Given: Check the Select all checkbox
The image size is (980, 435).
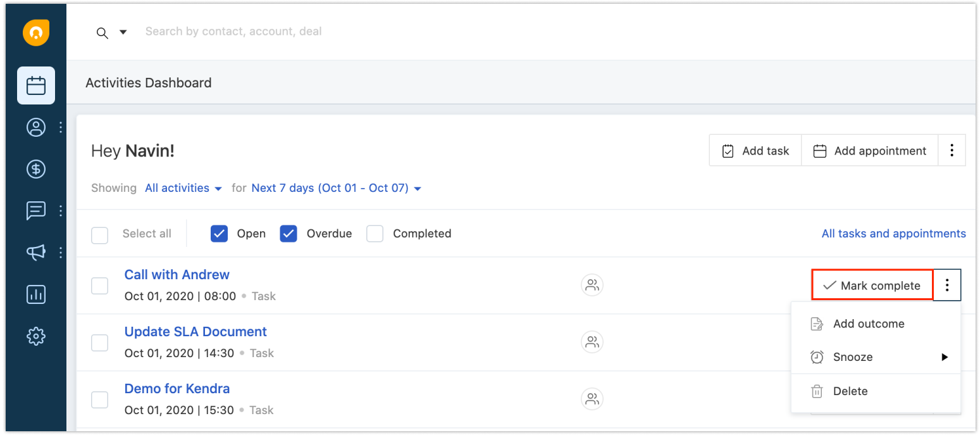Looking at the screenshot, I should click(x=99, y=235).
